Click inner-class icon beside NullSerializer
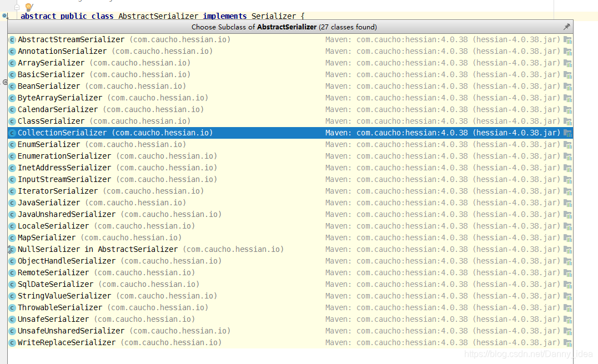 (x=12, y=250)
